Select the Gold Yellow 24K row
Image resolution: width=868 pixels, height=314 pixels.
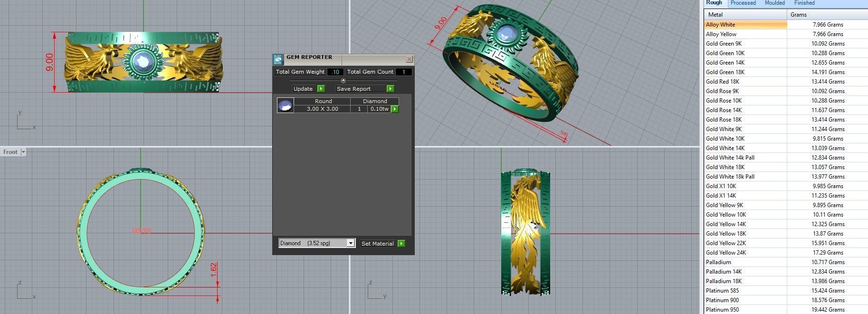(x=786, y=253)
